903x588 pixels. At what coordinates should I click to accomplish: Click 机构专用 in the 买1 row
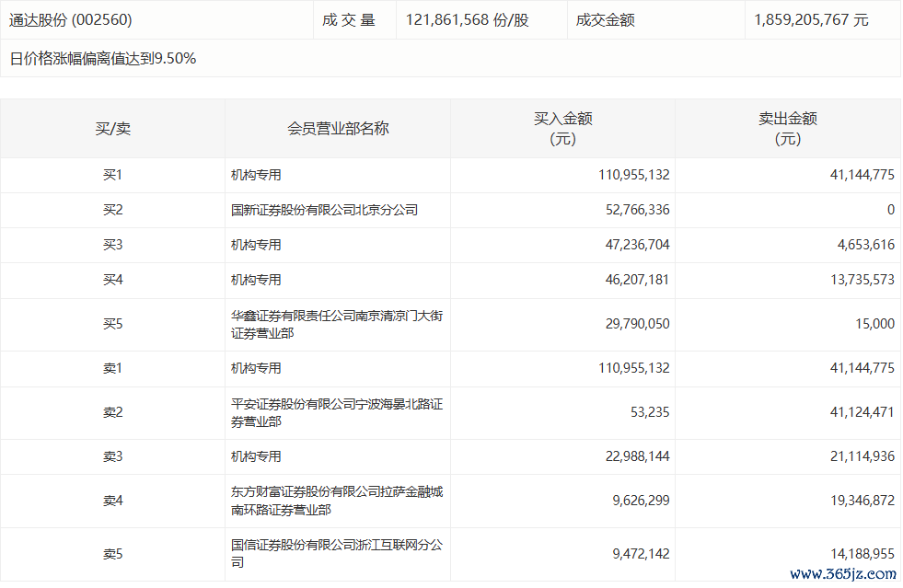256,175
